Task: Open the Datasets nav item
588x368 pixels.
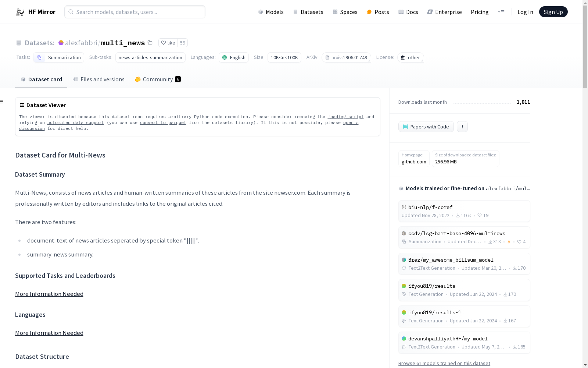Action: coord(308,12)
